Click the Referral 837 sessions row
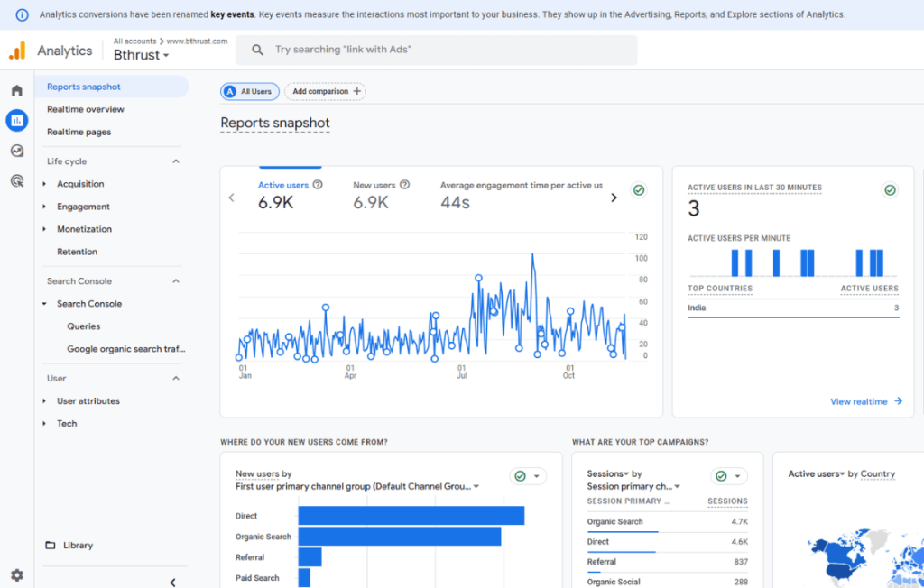 coord(668,562)
